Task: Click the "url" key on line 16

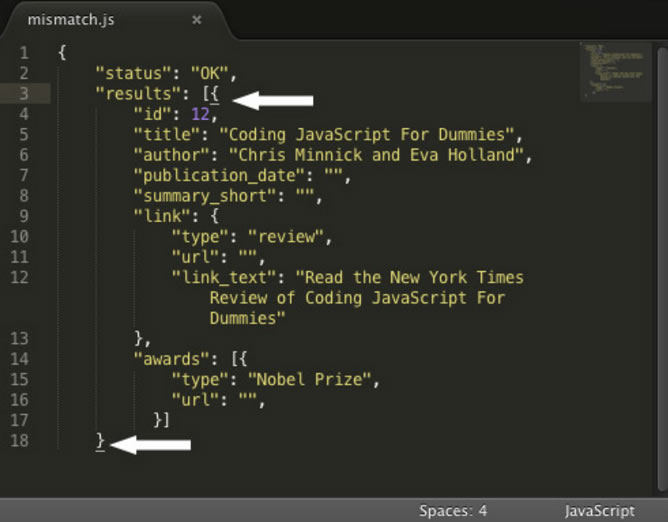Action: click(x=195, y=400)
